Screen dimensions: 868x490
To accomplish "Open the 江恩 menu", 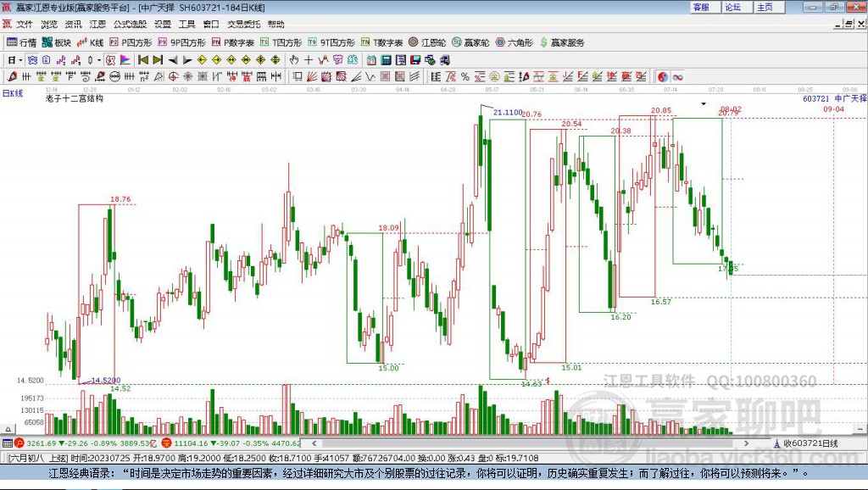I will click(x=97, y=24).
